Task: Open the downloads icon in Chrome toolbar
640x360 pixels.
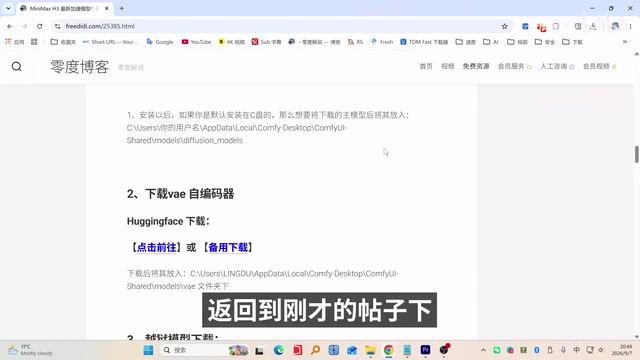Action: click(593, 26)
